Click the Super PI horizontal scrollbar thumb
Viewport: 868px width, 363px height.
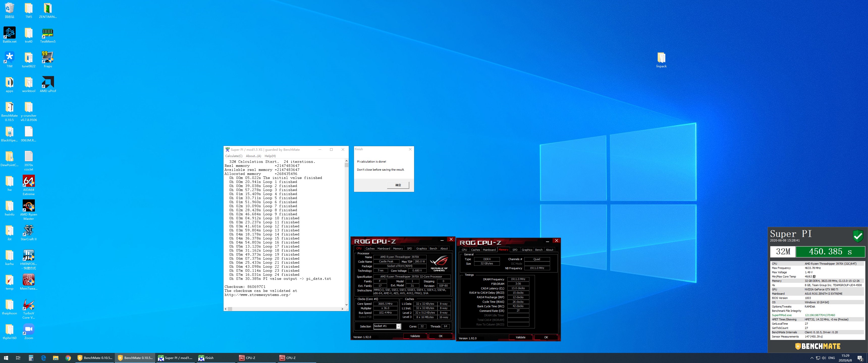coord(230,309)
